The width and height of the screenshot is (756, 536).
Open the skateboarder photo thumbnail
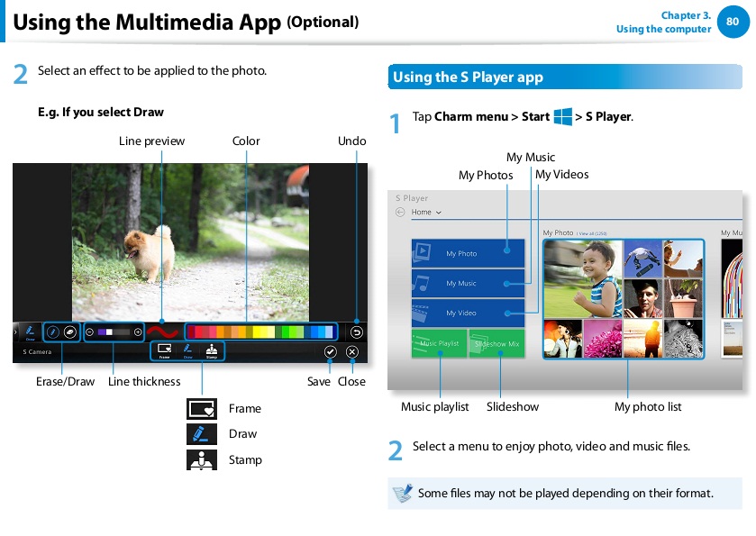click(642, 259)
